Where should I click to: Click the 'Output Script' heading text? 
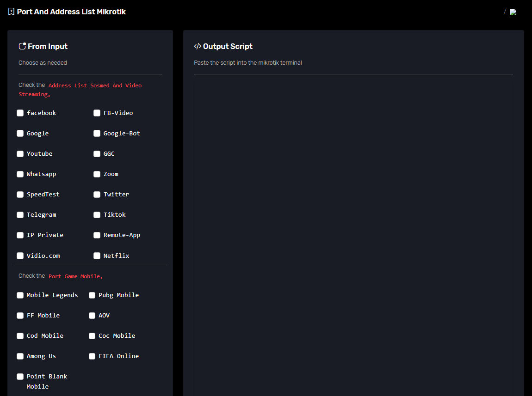coord(228,46)
